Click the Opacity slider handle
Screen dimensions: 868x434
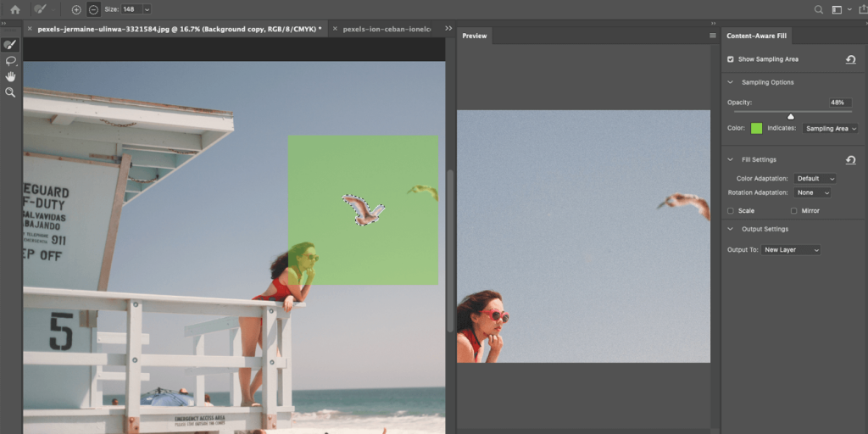click(x=791, y=116)
